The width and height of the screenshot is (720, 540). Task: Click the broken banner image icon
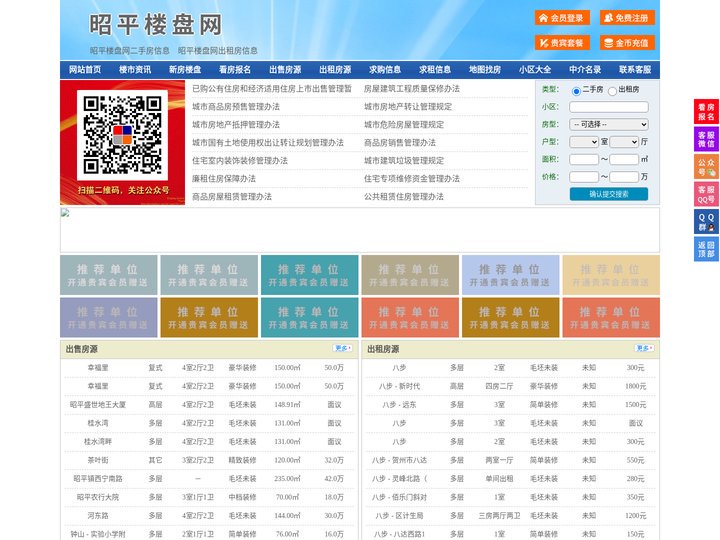tap(65, 213)
